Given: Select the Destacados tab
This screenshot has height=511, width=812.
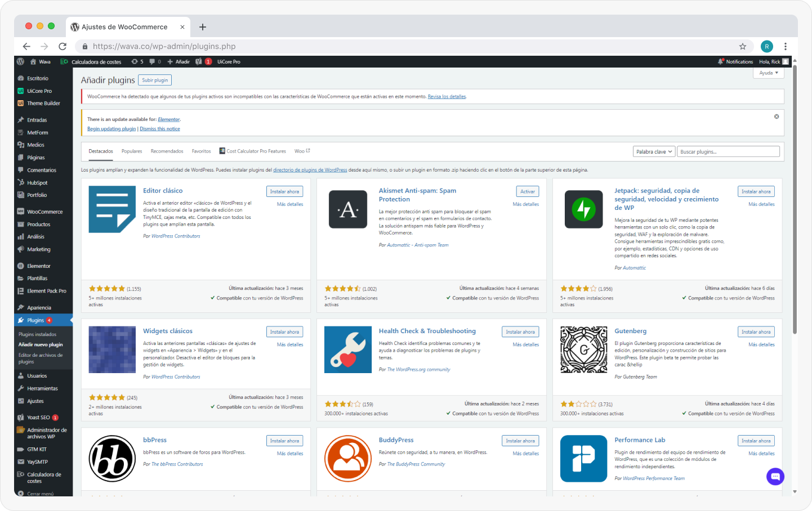Looking at the screenshot, I should (101, 151).
